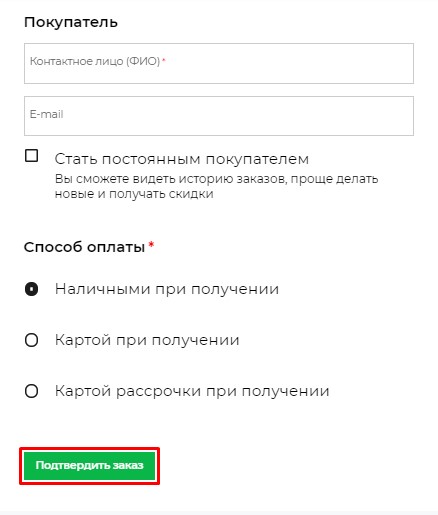Viewport: 438px width, 515px height.
Task: Click the Способ оплаты section heading
Action: [84, 247]
